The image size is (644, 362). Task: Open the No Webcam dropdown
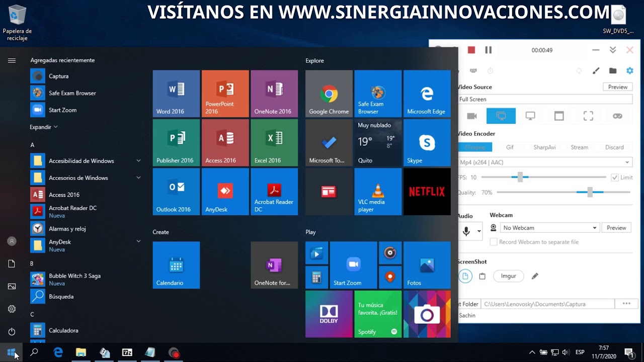click(549, 228)
